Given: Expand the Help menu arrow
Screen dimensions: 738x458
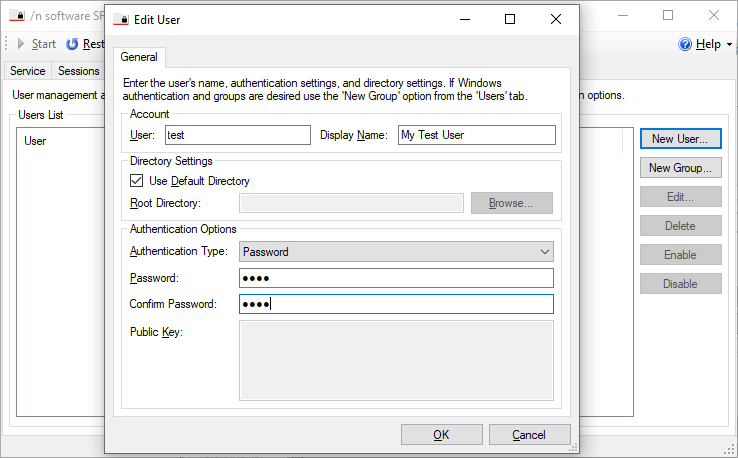Looking at the screenshot, I should [x=729, y=45].
